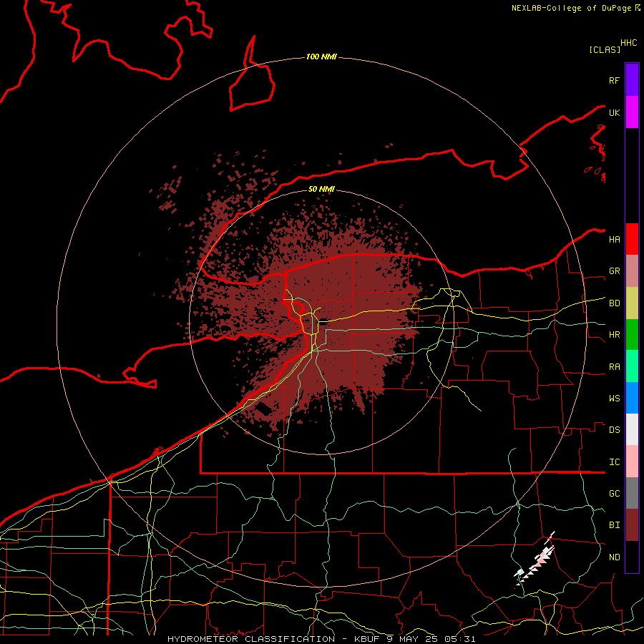Click the 50 NMI range ring label
The image size is (644, 644).
point(321,189)
